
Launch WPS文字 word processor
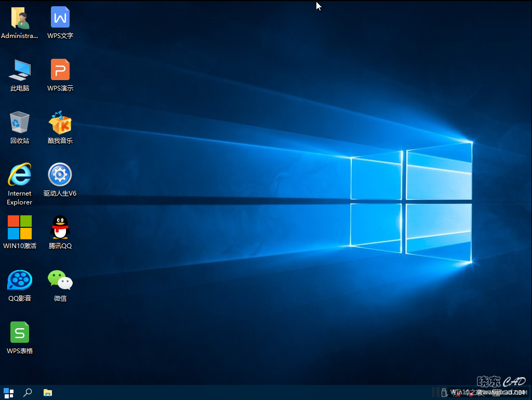pyautogui.click(x=60, y=17)
